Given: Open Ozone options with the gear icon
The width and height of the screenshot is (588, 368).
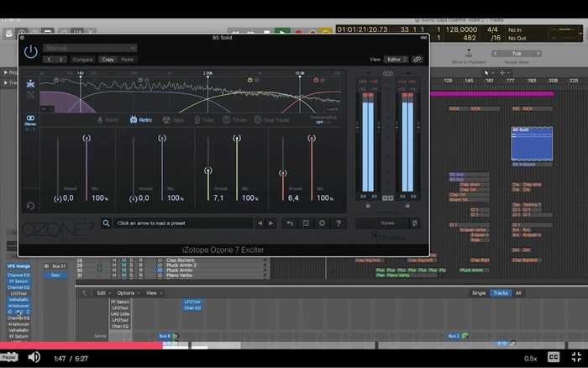Looking at the screenshot, I should click(322, 223).
